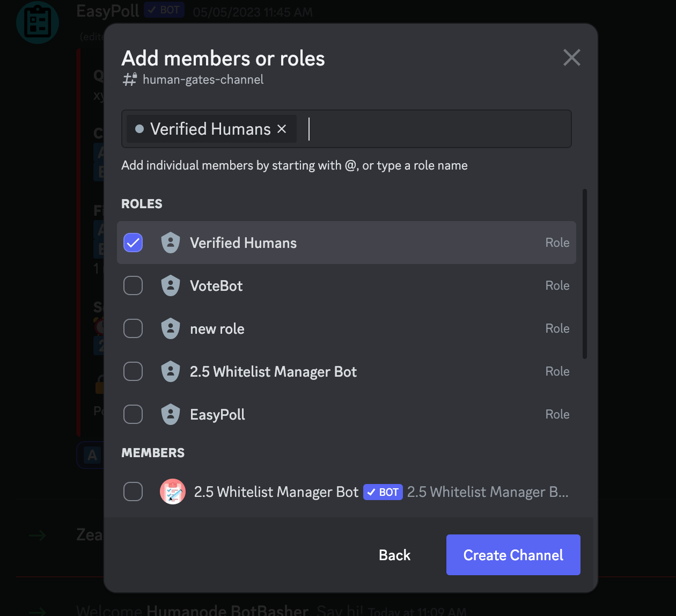Click the VoteBot role shield icon
Viewport: 676px width, 616px height.
(171, 285)
